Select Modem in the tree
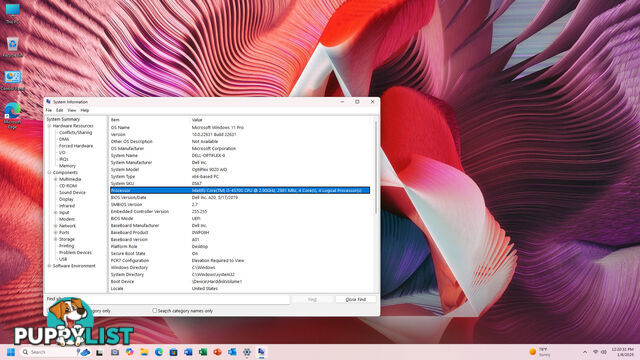The image size is (640, 360). pyautogui.click(x=67, y=219)
